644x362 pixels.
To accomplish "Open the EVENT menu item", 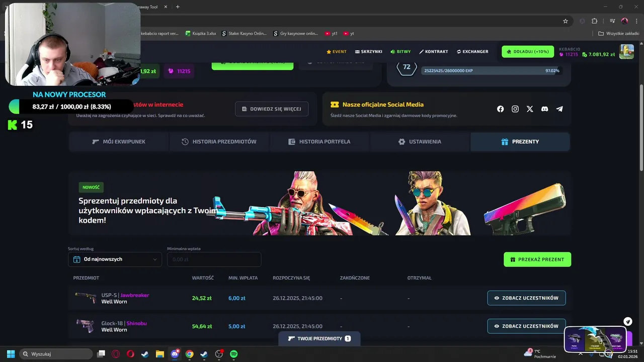I will 337,52.
